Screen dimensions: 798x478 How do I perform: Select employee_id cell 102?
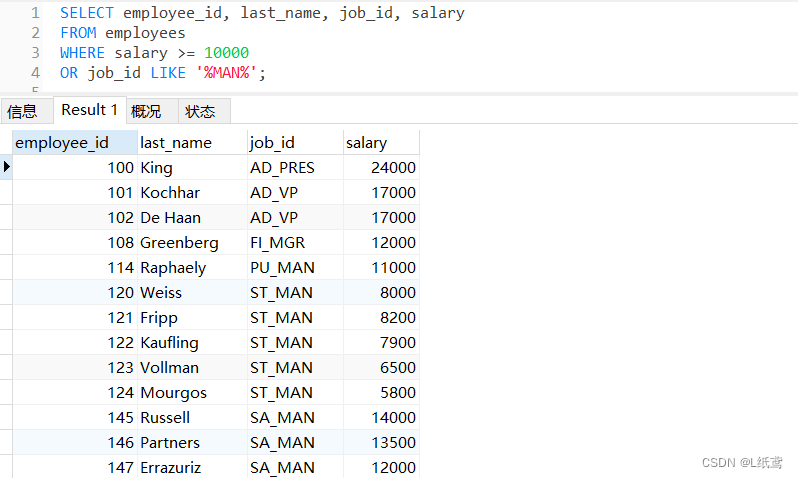pyautogui.click(x=75, y=217)
